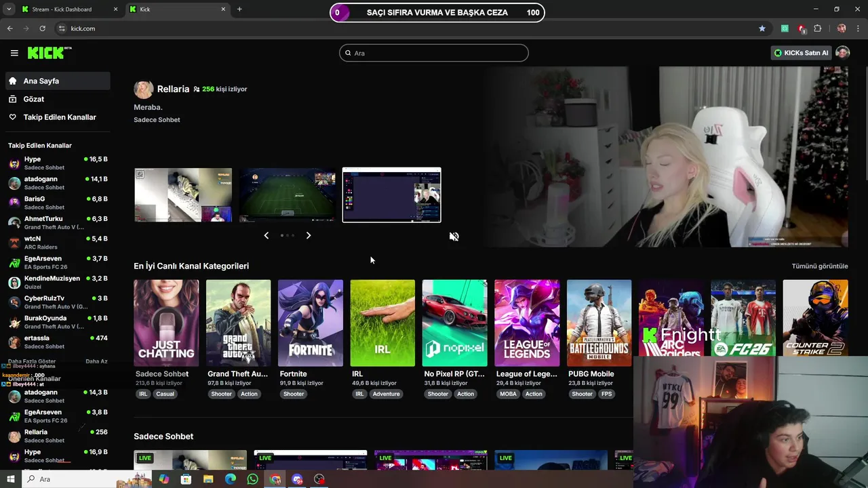Open Grand Theft Auto category card
The image size is (868, 488).
238,323
